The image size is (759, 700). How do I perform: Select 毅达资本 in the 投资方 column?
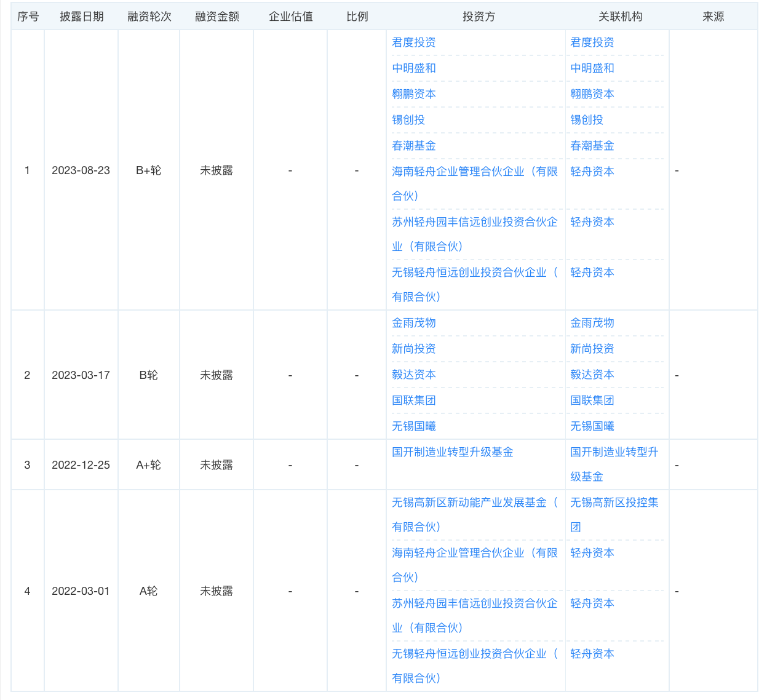(414, 375)
